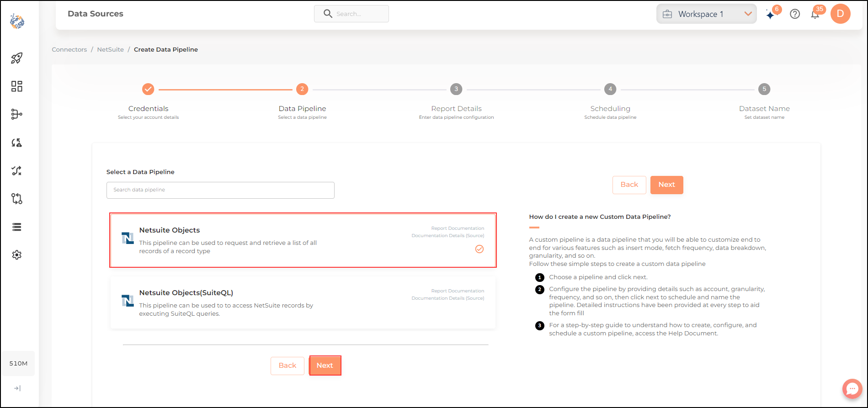Click the Credentials step checkmark
The image size is (868, 408).
pyautogui.click(x=148, y=89)
